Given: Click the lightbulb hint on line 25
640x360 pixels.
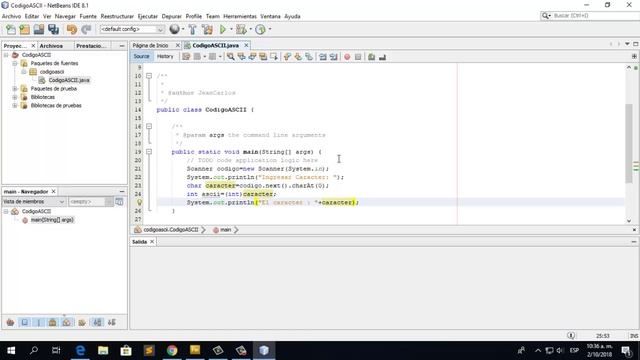Looking at the screenshot, I should pos(139,202).
